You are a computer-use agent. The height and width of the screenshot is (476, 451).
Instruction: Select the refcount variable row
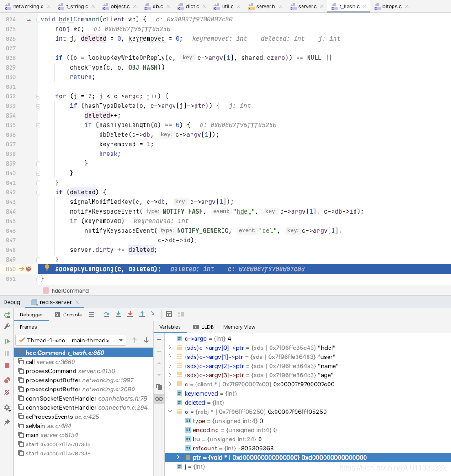(308, 449)
